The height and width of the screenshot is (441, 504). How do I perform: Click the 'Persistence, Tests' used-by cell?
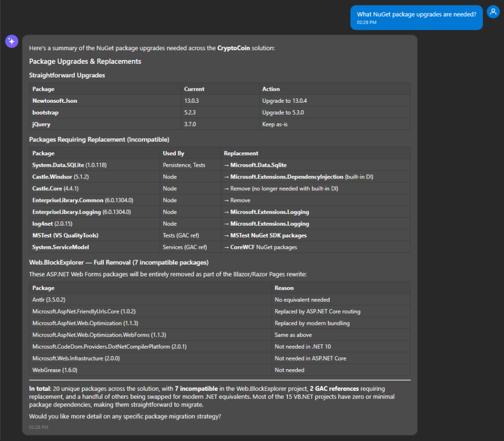pyautogui.click(x=190, y=165)
